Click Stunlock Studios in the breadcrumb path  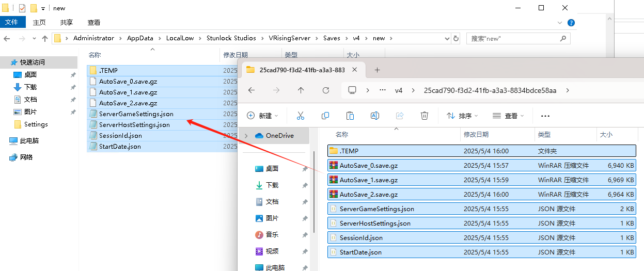(x=231, y=38)
